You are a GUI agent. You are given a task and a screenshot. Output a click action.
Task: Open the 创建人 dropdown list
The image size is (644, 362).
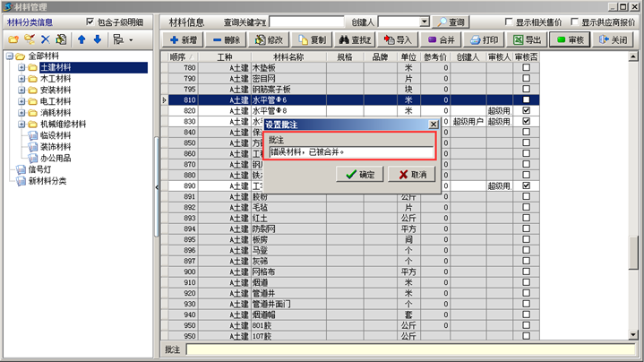425,22
